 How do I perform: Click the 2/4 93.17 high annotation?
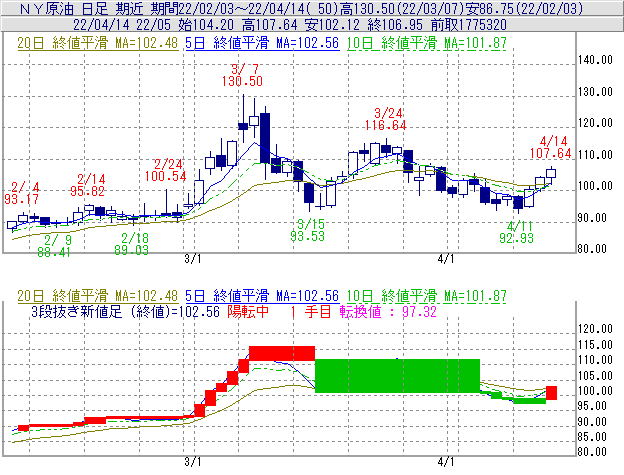tap(22, 193)
